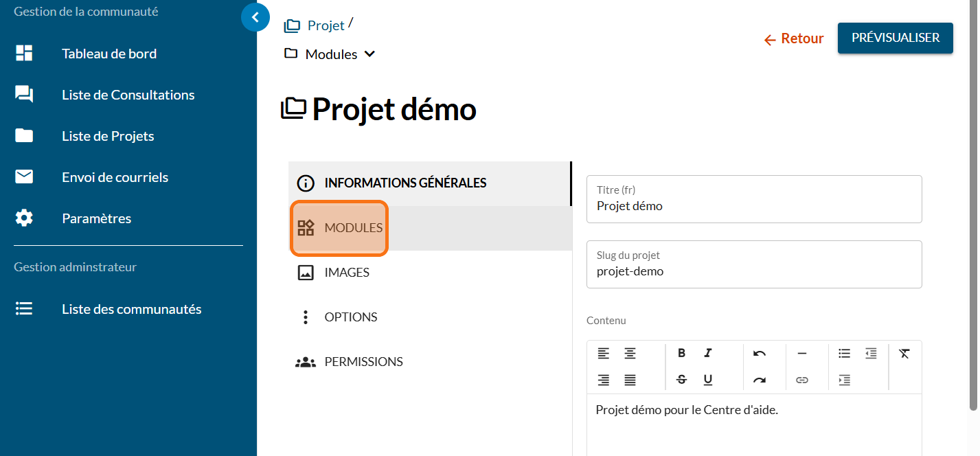Screen dimensions: 980x456
Task: Insert a bullet list
Action: pos(844,353)
